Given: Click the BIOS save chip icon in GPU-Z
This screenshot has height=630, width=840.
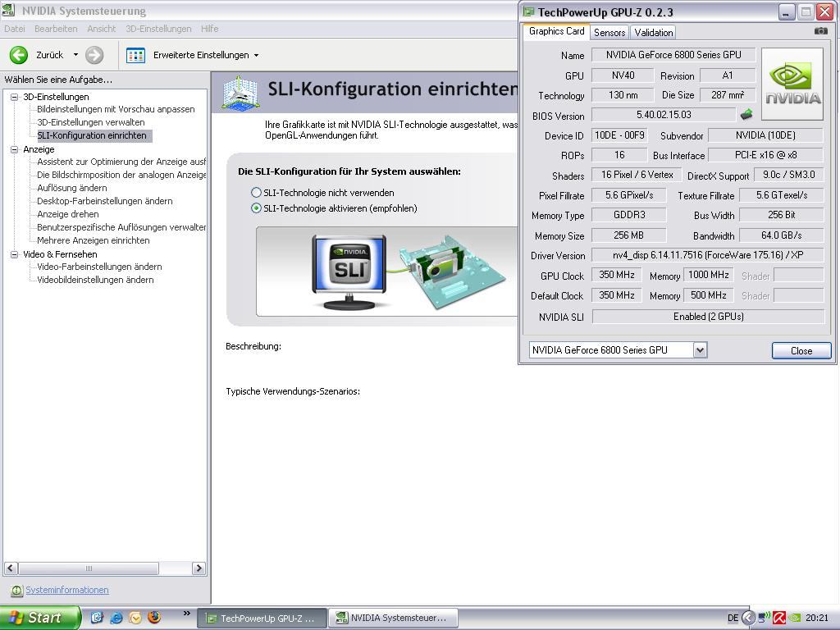Looking at the screenshot, I should click(746, 114).
